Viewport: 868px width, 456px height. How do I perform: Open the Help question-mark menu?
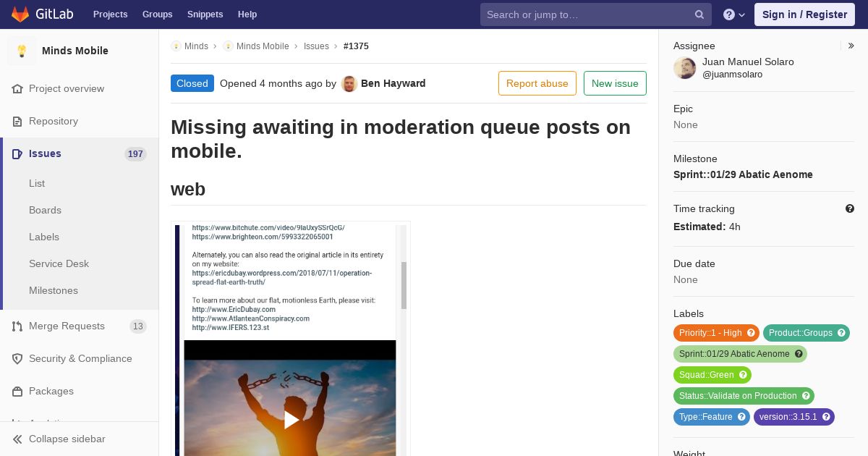coord(734,14)
